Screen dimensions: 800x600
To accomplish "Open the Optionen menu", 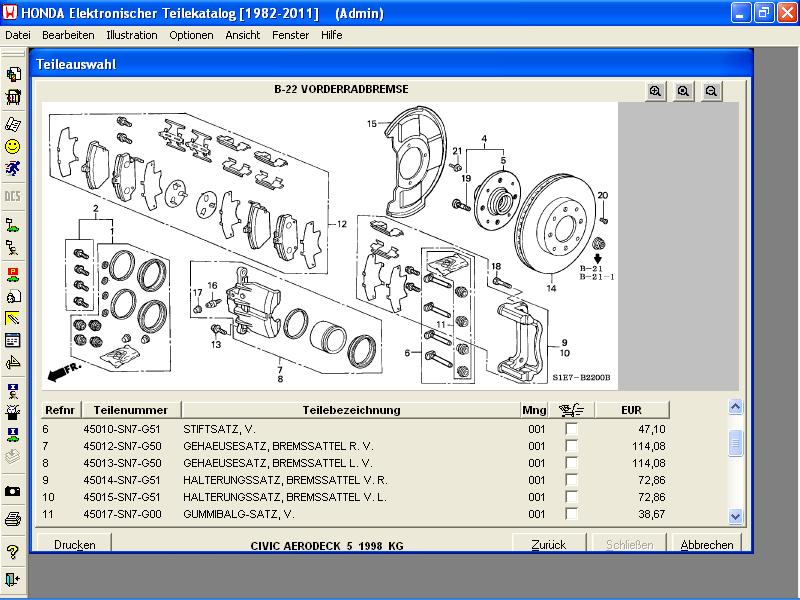I will click(x=191, y=35).
